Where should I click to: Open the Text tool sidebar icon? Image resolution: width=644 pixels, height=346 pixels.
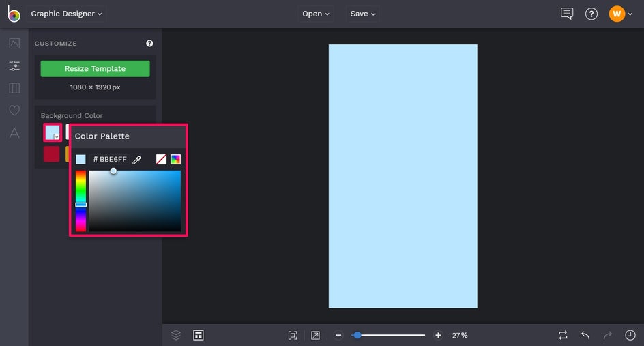[x=14, y=132]
